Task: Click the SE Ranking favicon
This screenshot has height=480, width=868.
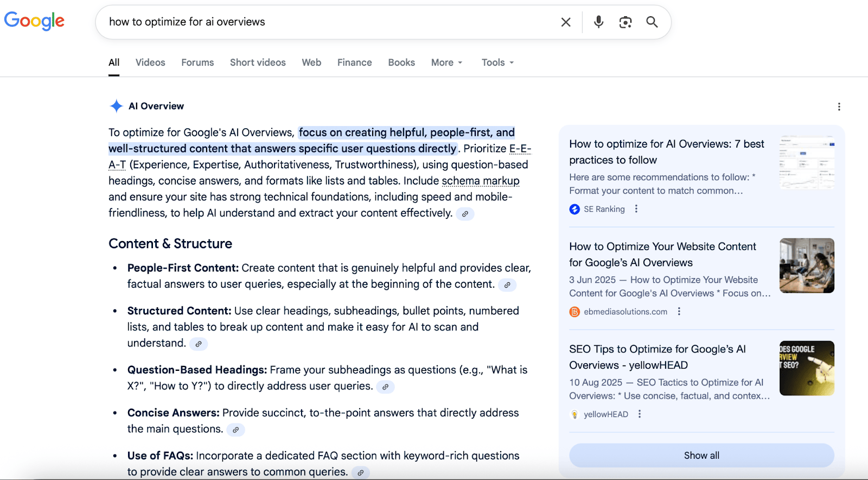Action: (x=575, y=209)
